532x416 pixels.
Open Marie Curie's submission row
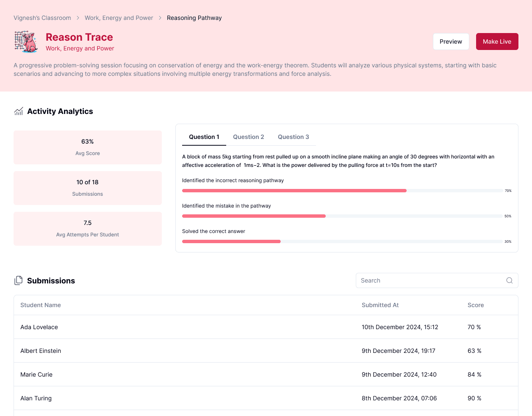click(266, 374)
